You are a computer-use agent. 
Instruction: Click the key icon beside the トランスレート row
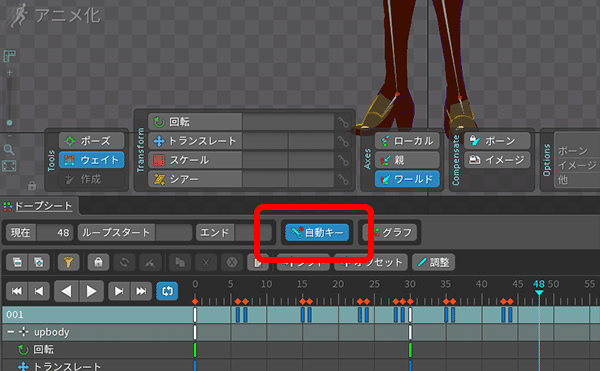point(343,141)
